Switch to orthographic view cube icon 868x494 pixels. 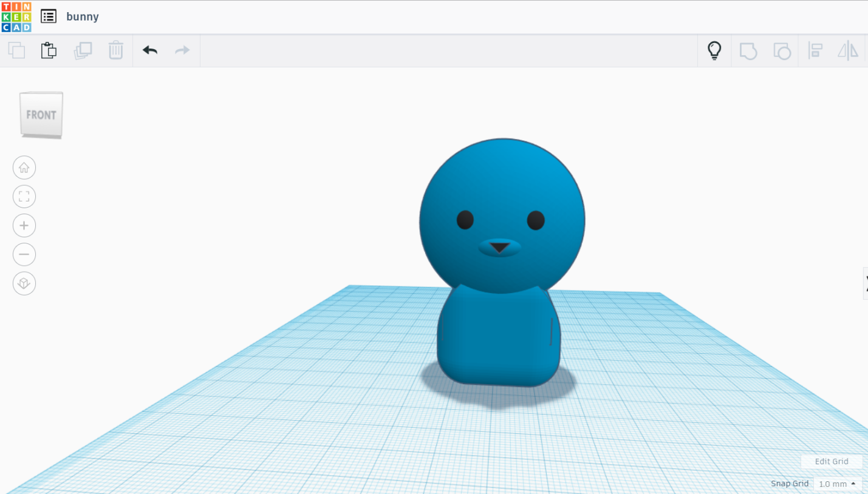tap(24, 283)
